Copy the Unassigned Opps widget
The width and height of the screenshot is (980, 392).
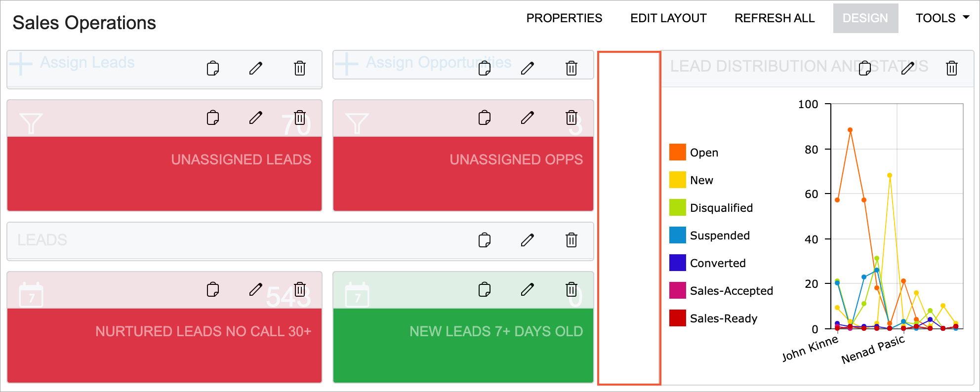click(x=485, y=118)
